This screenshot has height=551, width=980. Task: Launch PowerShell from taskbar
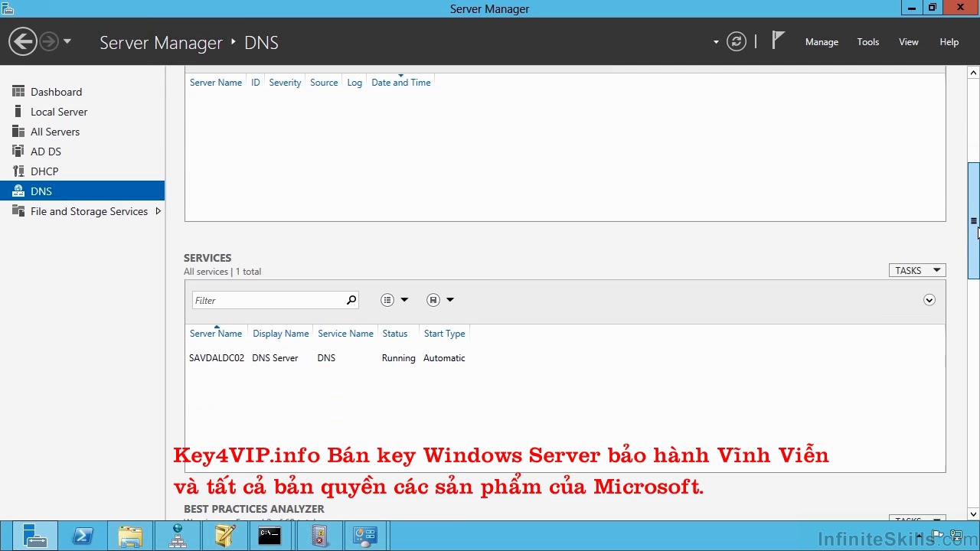pos(83,536)
